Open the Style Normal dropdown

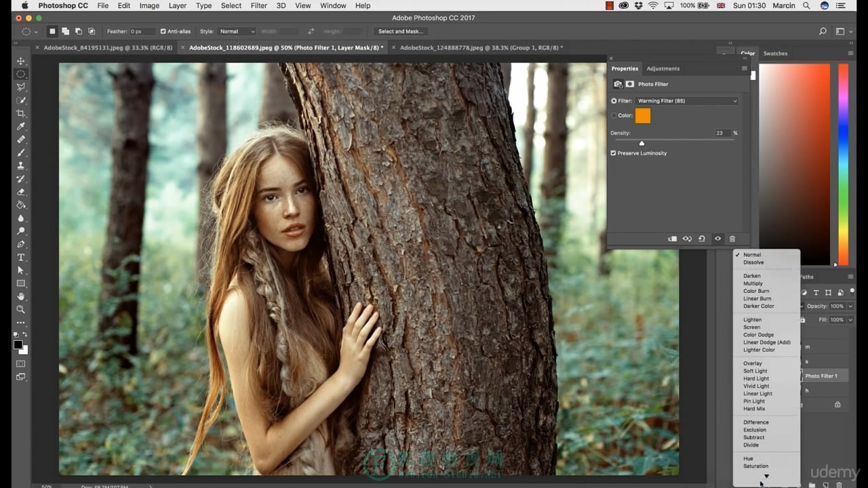click(237, 31)
